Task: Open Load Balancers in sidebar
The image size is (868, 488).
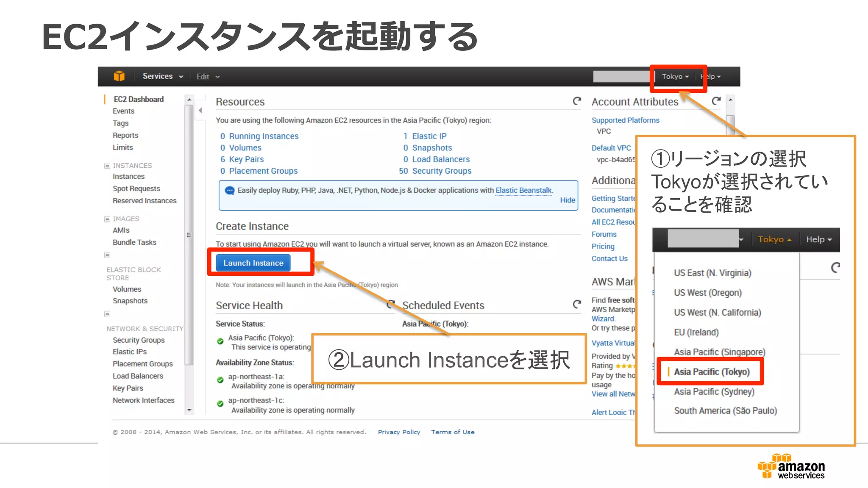Action: click(x=138, y=376)
